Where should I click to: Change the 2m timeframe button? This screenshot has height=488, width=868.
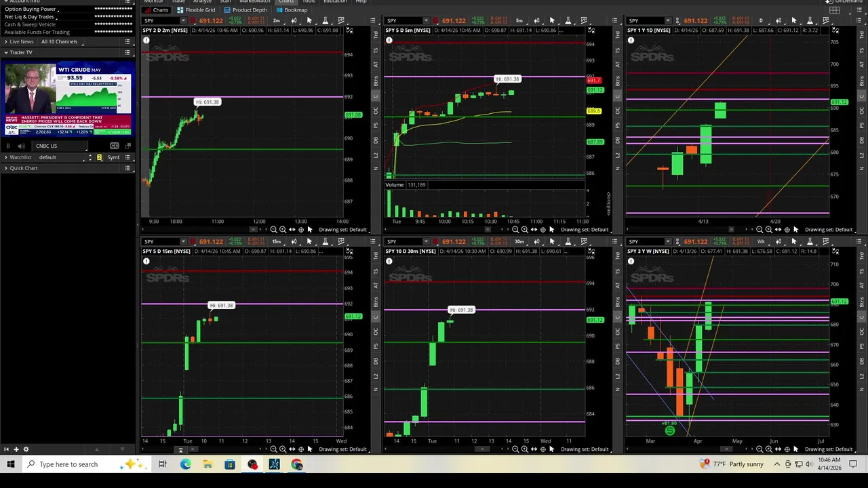click(x=277, y=21)
